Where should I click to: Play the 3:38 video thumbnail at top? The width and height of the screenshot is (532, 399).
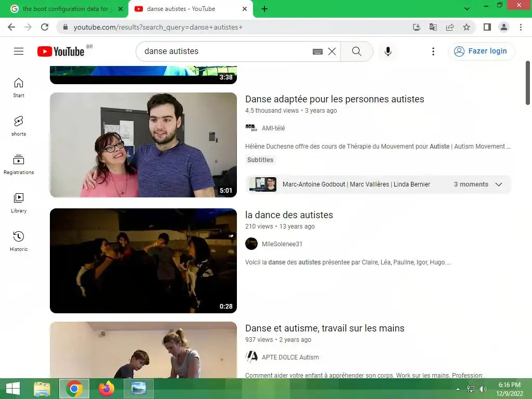[x=143, y=75]
